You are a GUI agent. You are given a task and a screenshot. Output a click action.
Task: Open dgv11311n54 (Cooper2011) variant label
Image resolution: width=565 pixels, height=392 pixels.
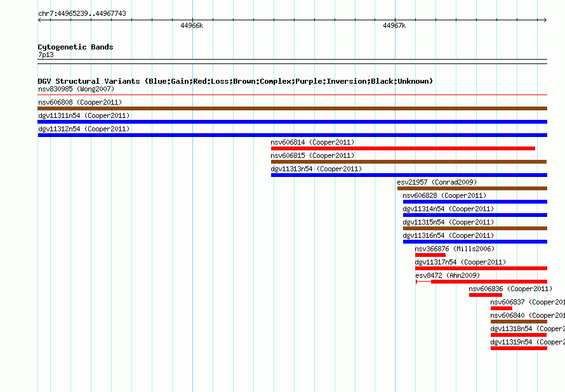tap(84, 115)
